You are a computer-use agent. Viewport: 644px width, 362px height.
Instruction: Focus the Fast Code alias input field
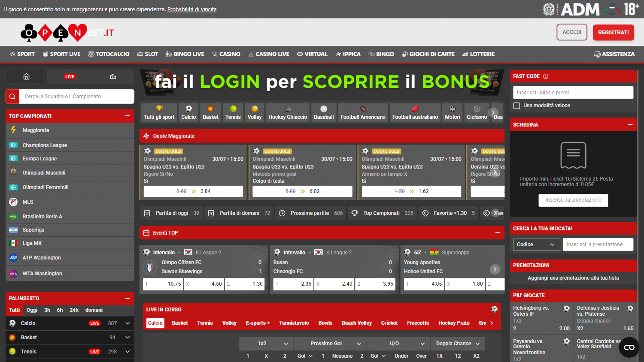[x=573, y=93]
